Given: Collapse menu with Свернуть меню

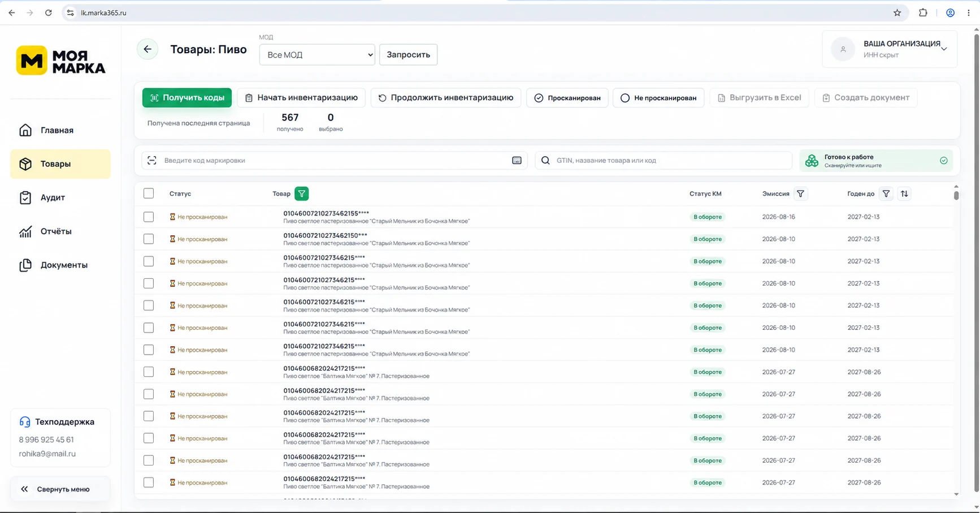Looking at the screenshot, I should pos(60,489).
